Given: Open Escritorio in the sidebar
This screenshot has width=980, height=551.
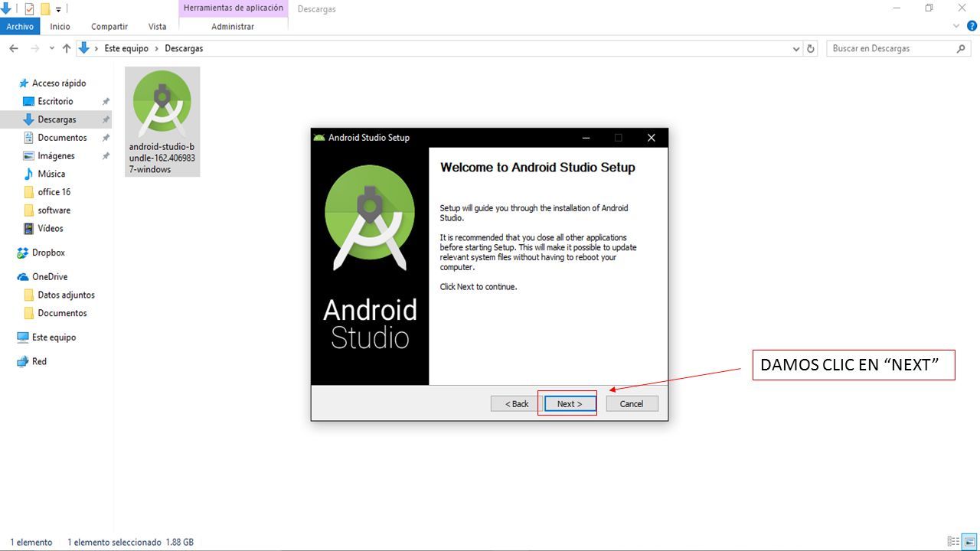Looking at the screenshot, I should tap(55, 101).
